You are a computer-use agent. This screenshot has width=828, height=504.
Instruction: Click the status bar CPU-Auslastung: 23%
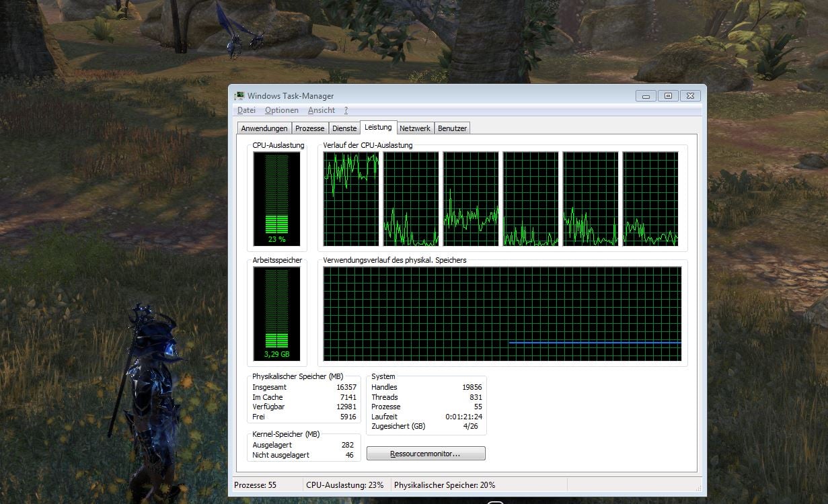pos(345,485)
